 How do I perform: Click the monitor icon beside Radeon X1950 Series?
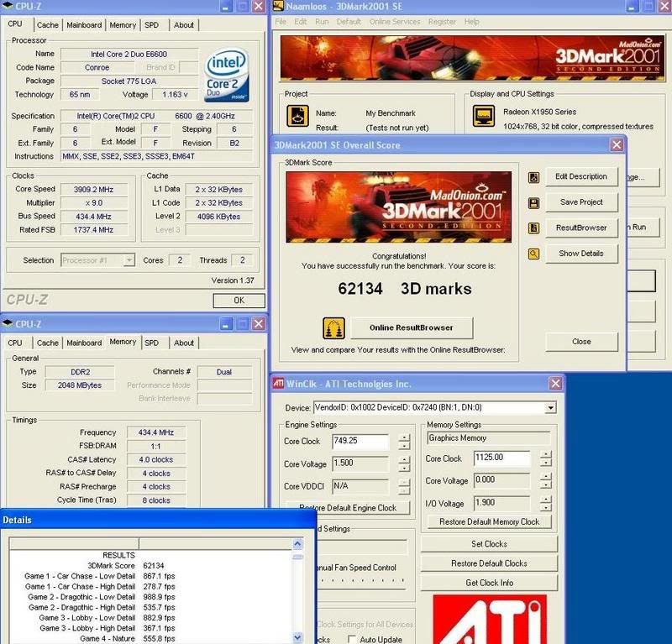click(x=484, y=116)
